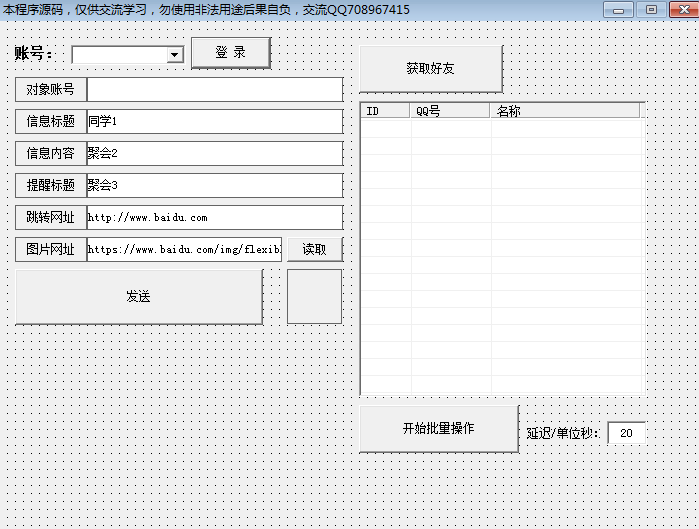Click the 账号 combo box text area
The width and height of the screenshot is (699, 529).
click(x=119, y=56)
